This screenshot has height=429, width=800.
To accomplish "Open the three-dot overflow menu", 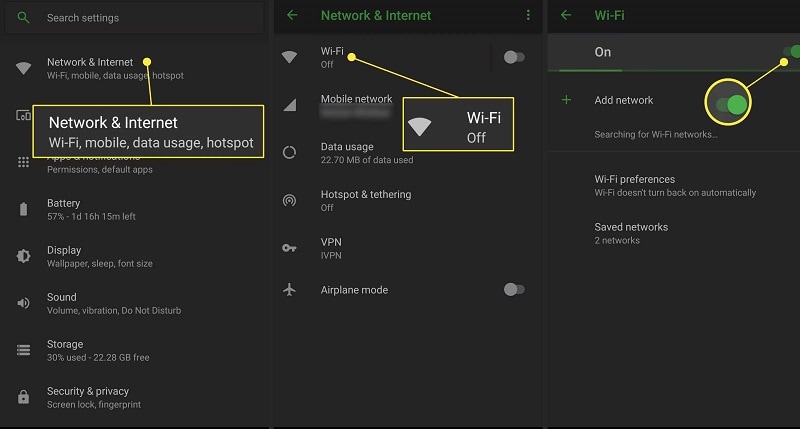I will click(x=528, y=15).
